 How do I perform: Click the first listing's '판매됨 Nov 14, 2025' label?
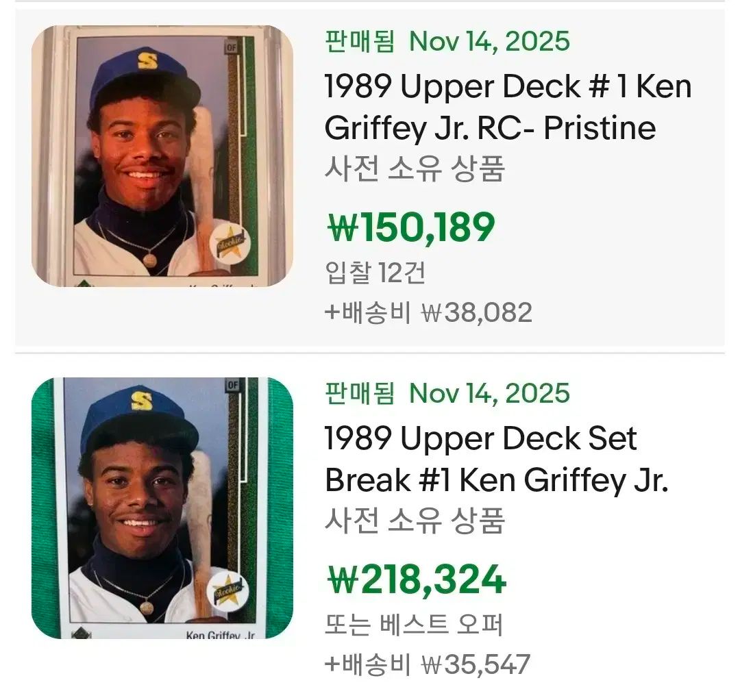pos(447,42)
